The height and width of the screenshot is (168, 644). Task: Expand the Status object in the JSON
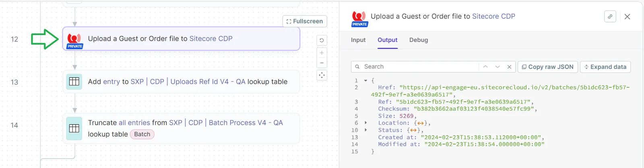[365, 130]
